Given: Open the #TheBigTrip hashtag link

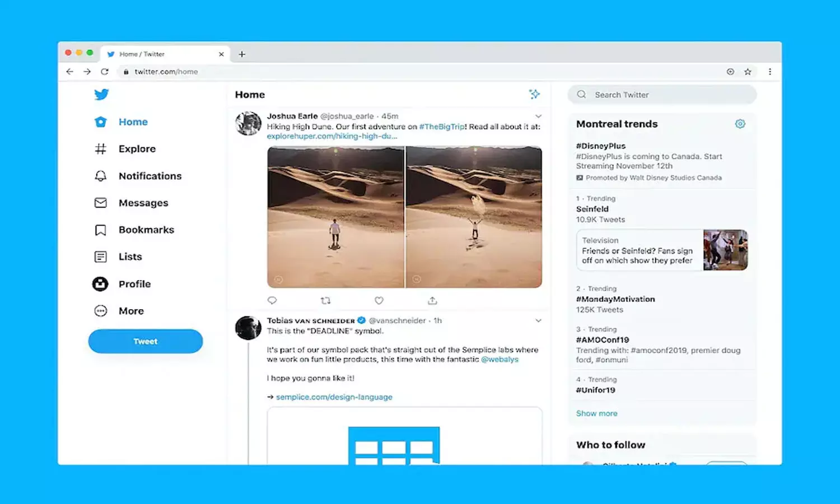Looking at the screenshot, I should coord(442,127).
